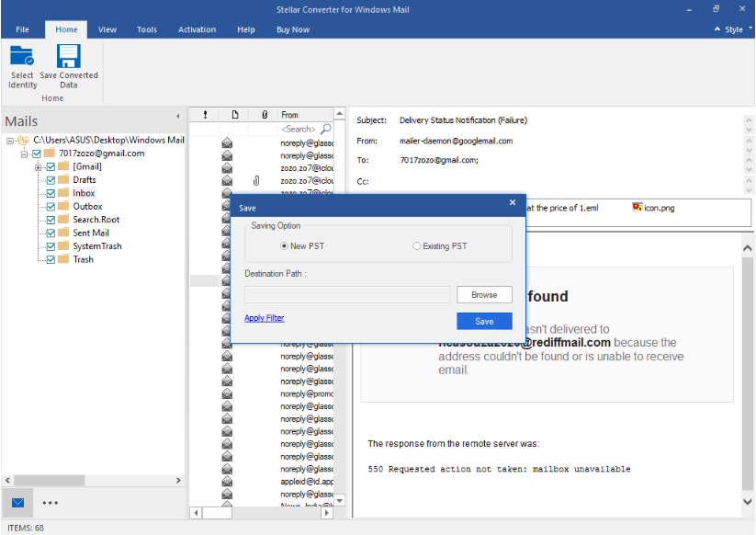Viewport: 756px width, 535px height.
Task: Select the Search.Root folder label
Action: [x=96, y=220]
